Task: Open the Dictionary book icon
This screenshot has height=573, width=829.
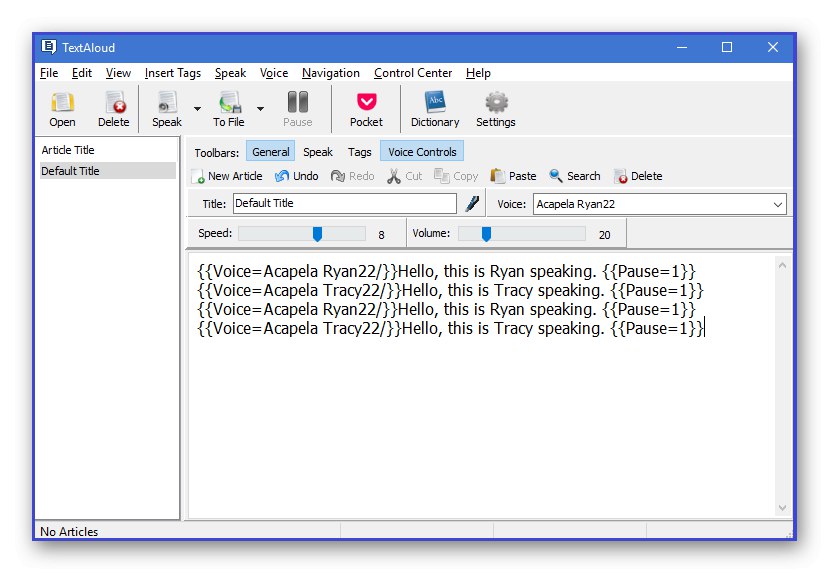Action: (435, 102)
